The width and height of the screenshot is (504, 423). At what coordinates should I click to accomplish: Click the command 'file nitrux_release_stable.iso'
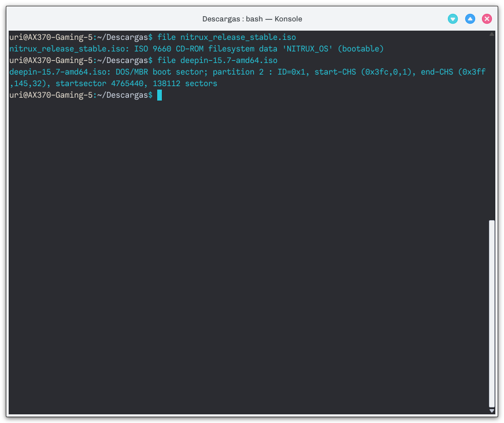pos(227,38)
